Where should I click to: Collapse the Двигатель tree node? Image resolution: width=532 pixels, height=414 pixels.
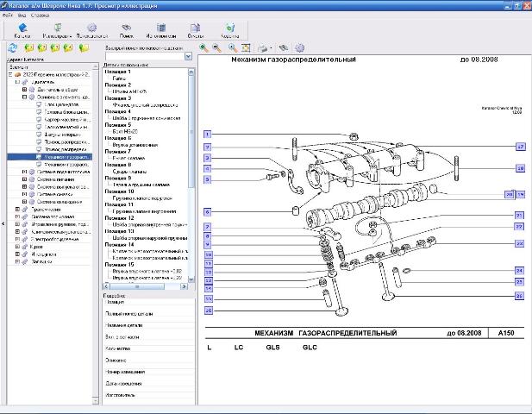17,82
